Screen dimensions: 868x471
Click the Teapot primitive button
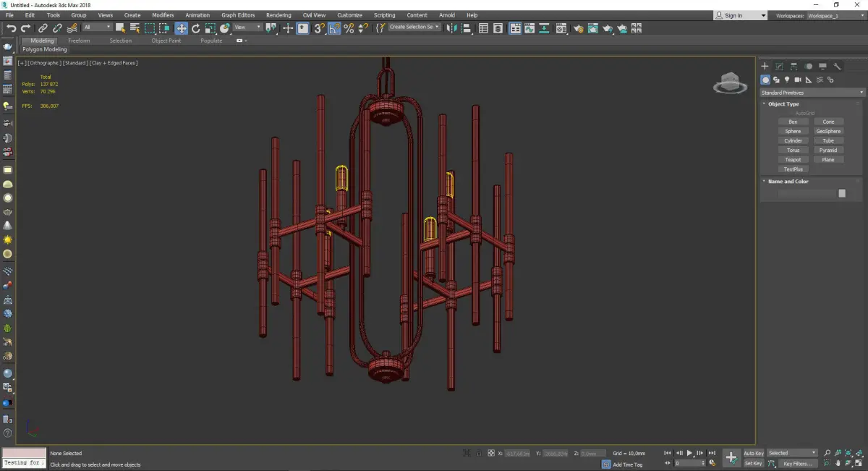click(793, 160)
